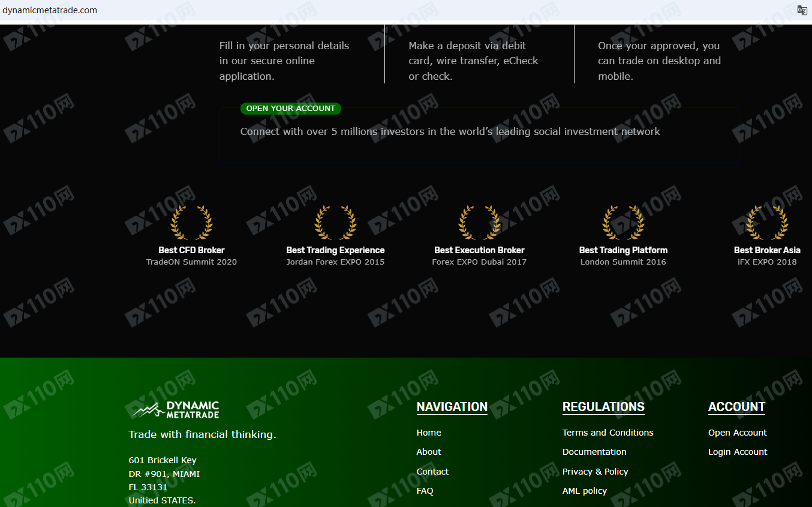Open the Contact link in Navigation
This screenshot has height=507, width=812.
(432, 472)
